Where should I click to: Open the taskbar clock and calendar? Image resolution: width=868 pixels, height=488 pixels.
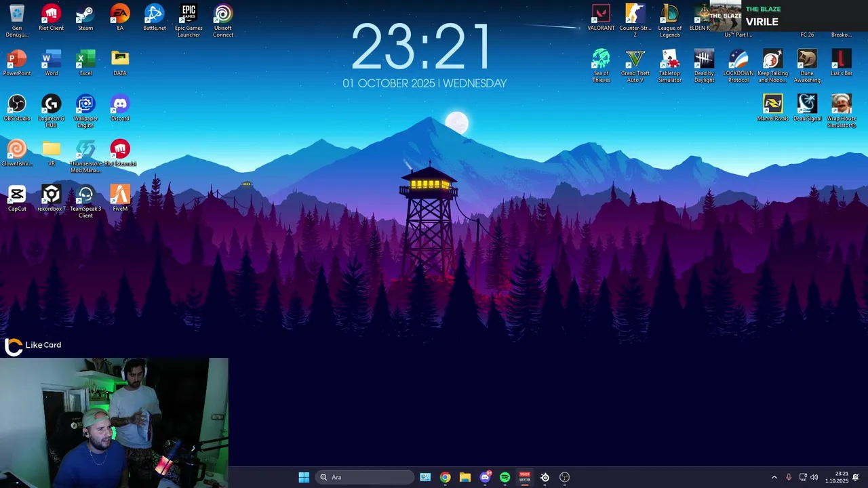837,477
